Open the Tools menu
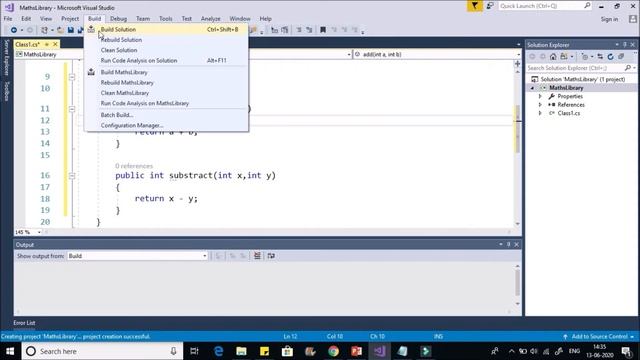This screenshot has width=640, height=360. point(165,19)
